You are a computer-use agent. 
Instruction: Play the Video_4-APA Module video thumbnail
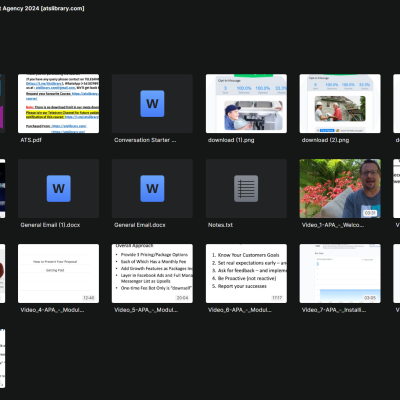(58, 273)
